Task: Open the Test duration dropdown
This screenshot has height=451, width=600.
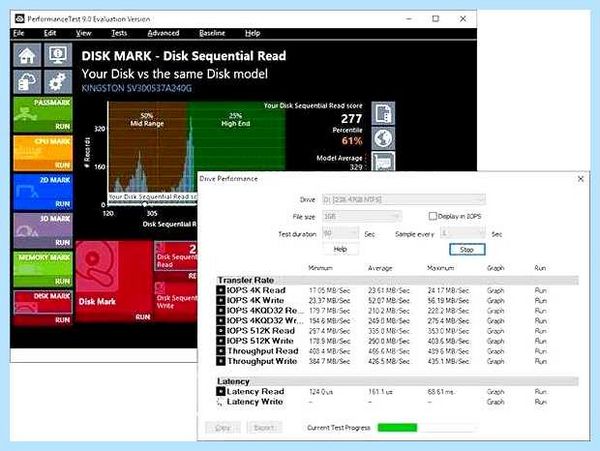Action: 340,234
